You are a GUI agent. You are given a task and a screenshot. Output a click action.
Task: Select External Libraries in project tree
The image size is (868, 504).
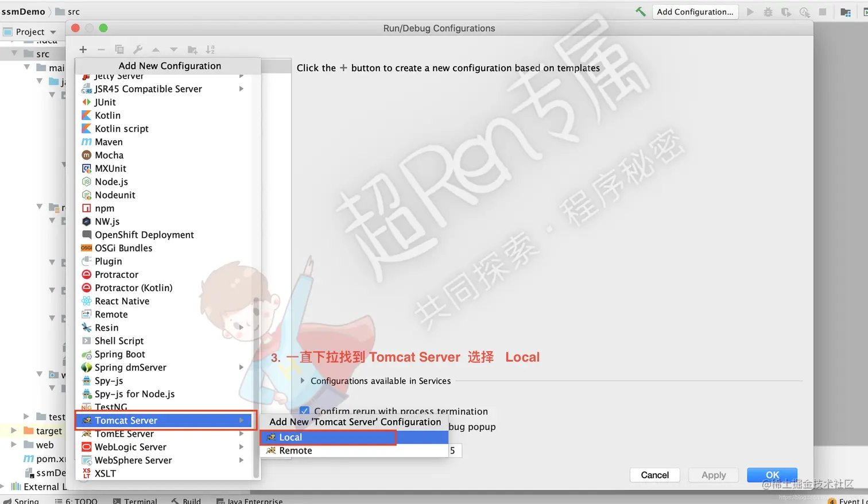(x=39, y=487)
